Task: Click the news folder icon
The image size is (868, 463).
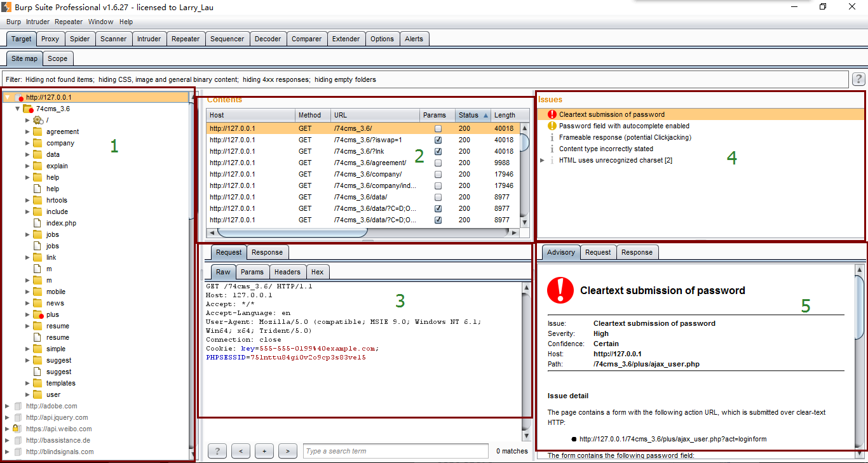Action: (x=37, y=303)
